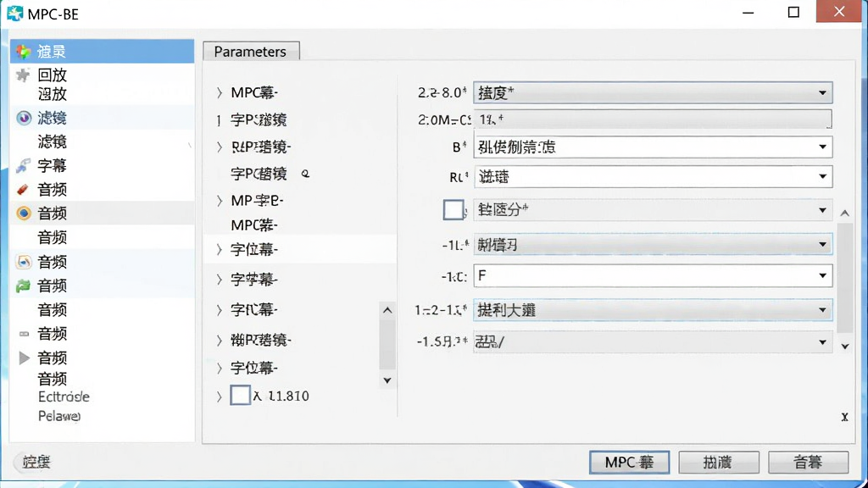Select the 字幕 sidebar category
This screenshot has width=868, height=488.
[52, 165]
